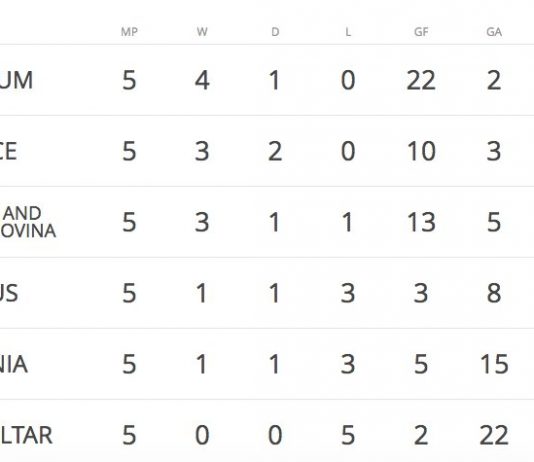Click the W column header

pyautogui.click(x=202, y=32)
